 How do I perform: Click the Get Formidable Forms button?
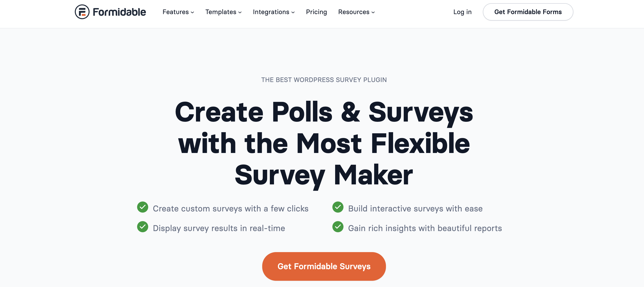click(528, 12)
